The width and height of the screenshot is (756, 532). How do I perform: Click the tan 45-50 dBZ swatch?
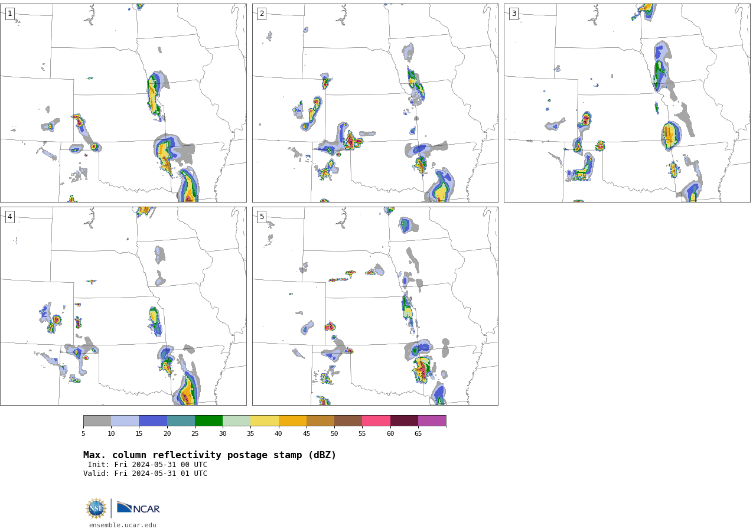[x=320, y=420]
